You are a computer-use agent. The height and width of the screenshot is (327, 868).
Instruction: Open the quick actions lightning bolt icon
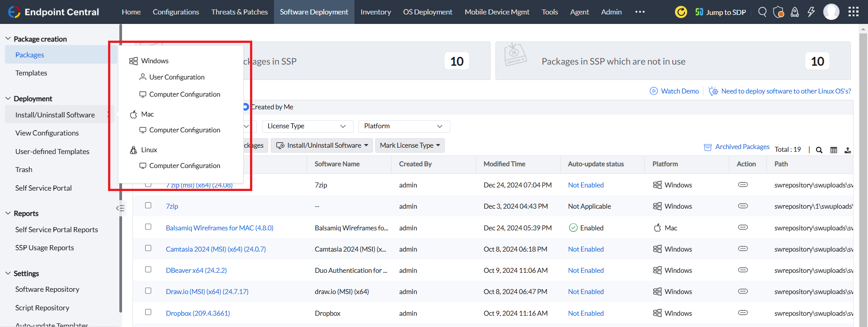tap(811, 12)
